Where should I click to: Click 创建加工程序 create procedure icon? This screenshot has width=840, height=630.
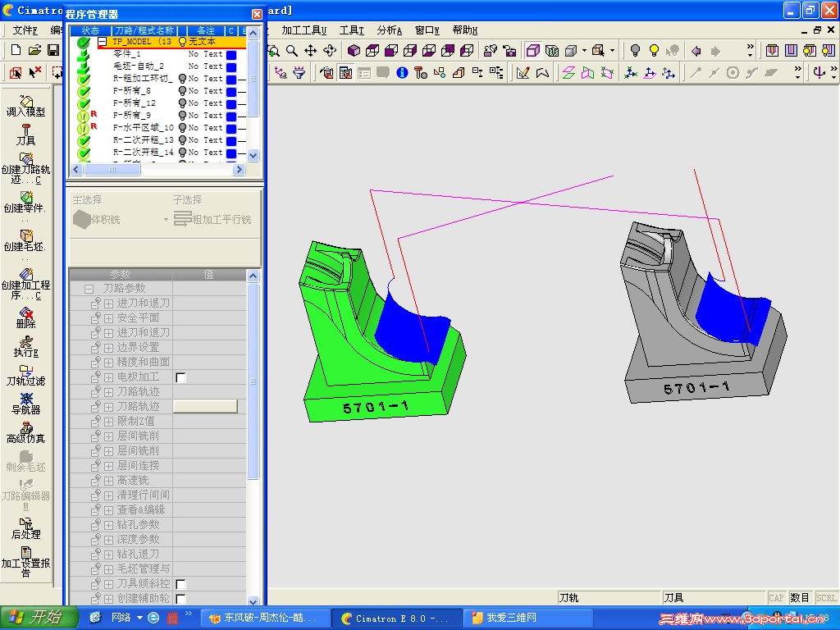25,284
